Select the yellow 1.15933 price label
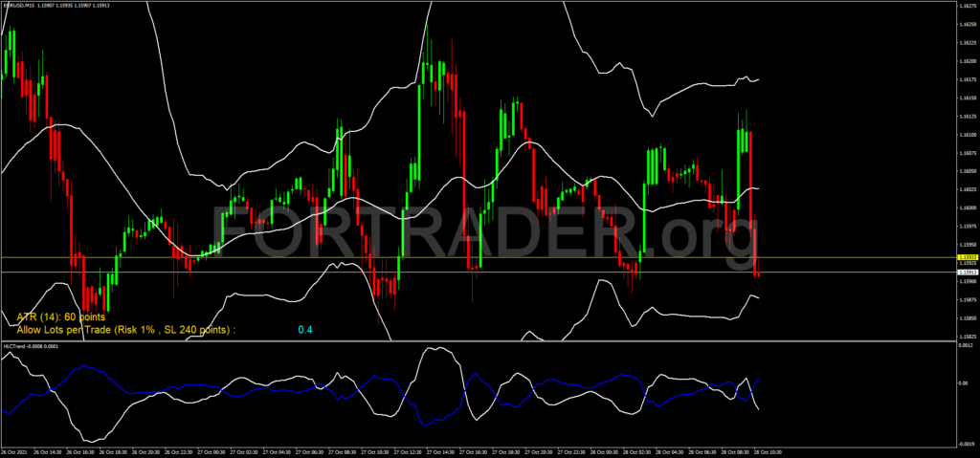The image size is (980, 458). [967, 257]
